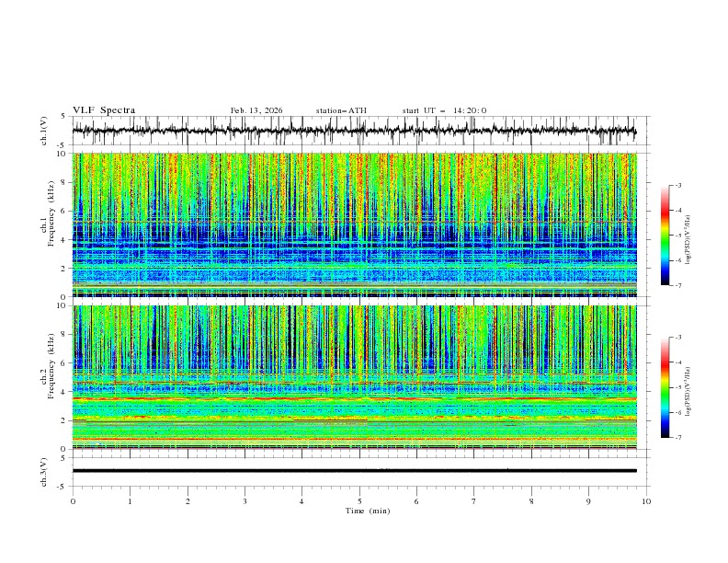
Task: Click the VLF Spectra title text
Action: click(104, 110)
